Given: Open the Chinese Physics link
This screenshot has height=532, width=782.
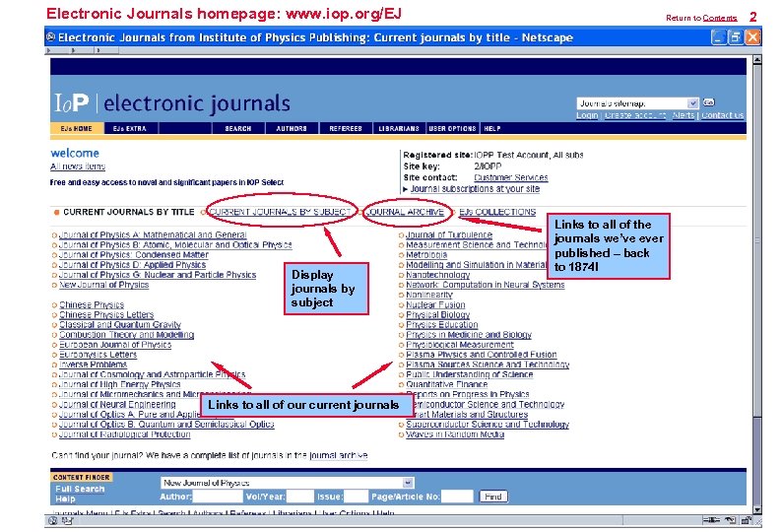Looking at the screenshot, I should (x=92, y=304).
